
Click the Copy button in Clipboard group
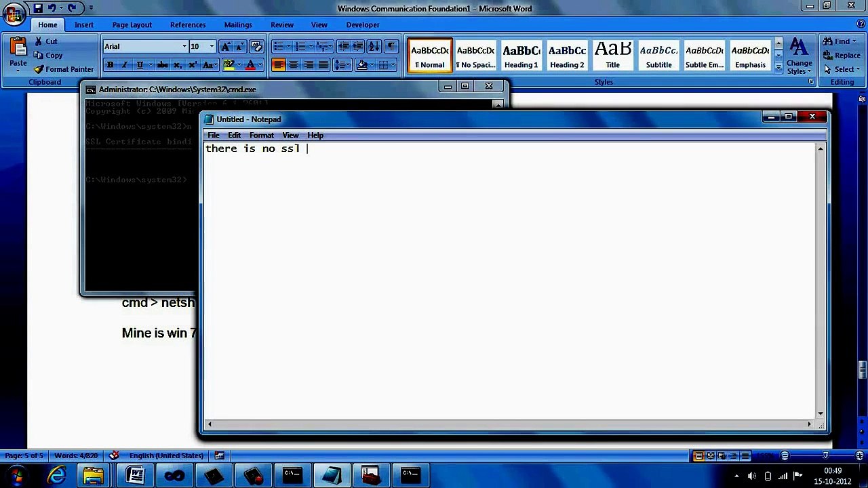click(48, 55)
